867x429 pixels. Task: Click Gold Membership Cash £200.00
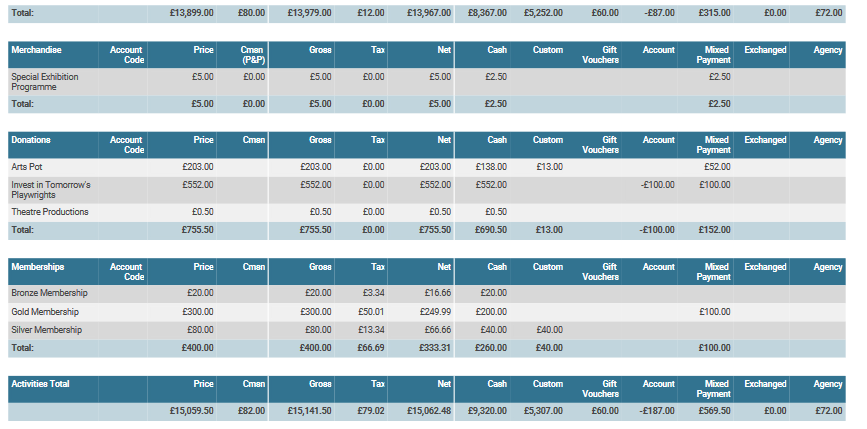[491, 312]
